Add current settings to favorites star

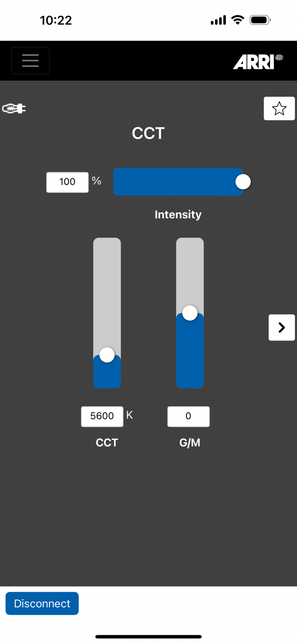click(279, 108)
